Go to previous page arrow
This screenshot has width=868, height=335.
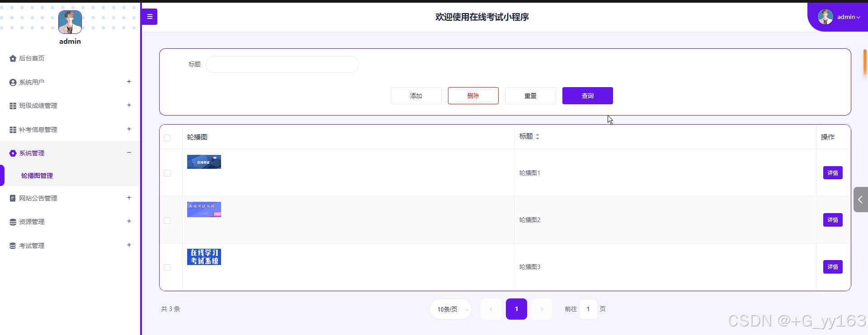[x=491, y=309]
